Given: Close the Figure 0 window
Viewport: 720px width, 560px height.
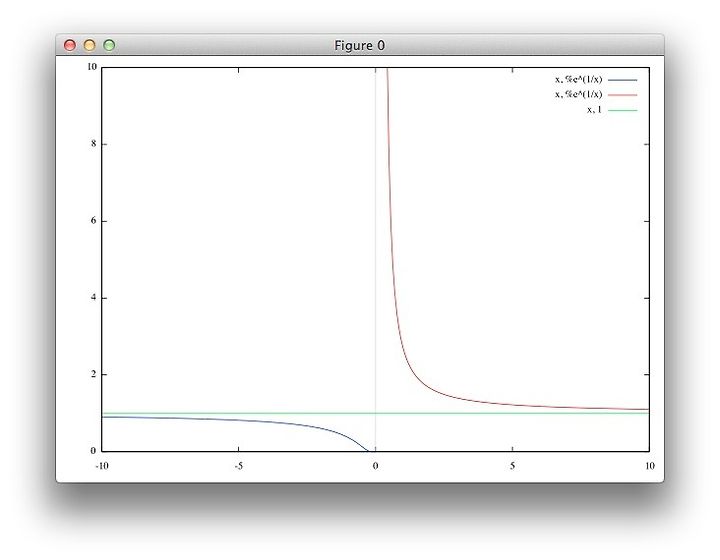Looking at the screenshot, I should [70, 45].
